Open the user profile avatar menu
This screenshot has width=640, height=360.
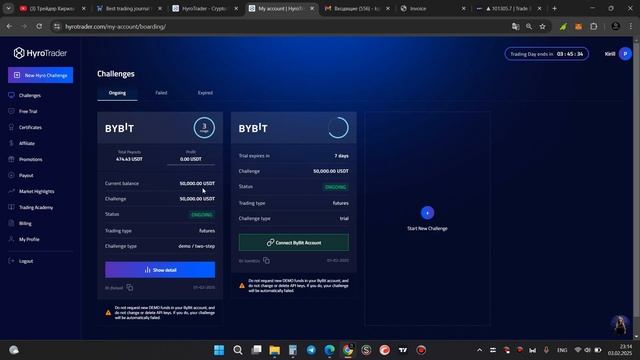click(625, 54)
